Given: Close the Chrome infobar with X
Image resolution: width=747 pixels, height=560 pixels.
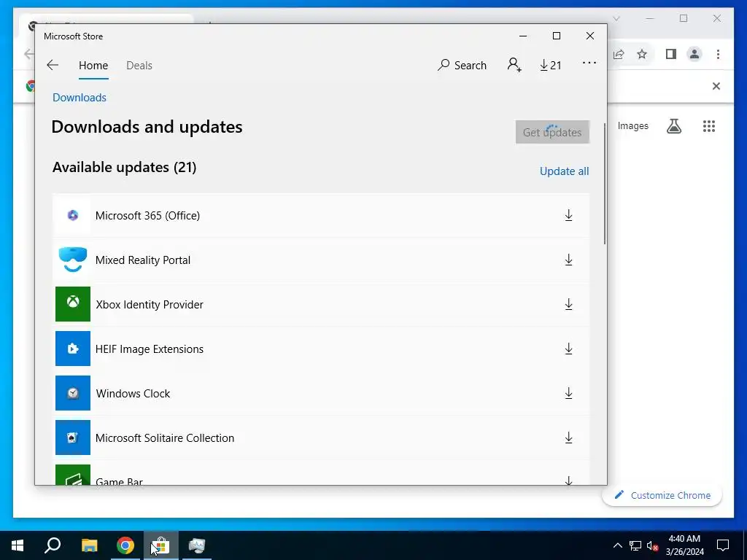Looking at the screenshot, I should point(716,86).
